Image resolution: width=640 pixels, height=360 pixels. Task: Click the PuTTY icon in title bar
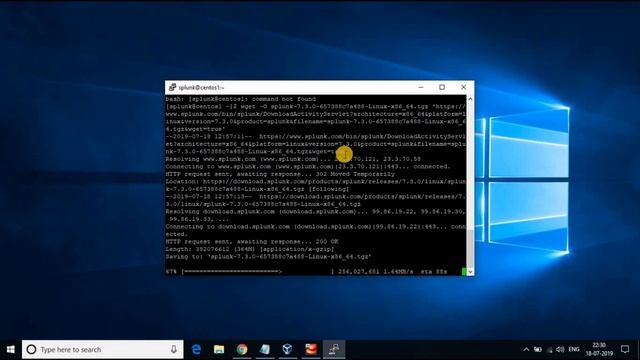tap(172, 87)
